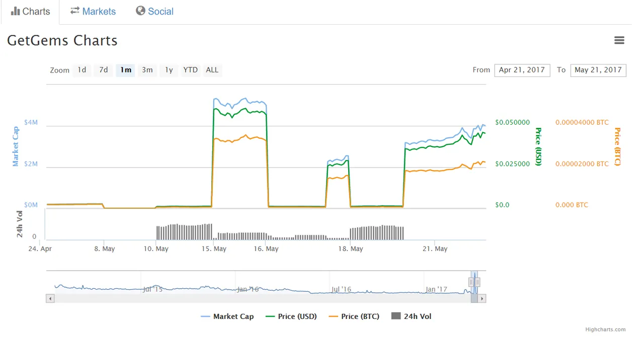Click the Market Cap axis title
This screenshot has height=337, width=644.
click(16, 146)
